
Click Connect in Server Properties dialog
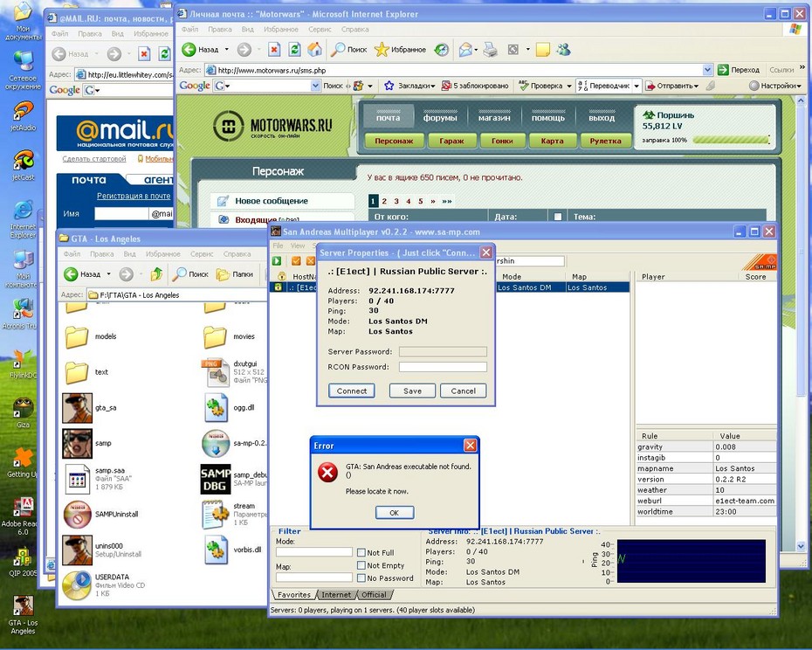click(x=352, y=391)
